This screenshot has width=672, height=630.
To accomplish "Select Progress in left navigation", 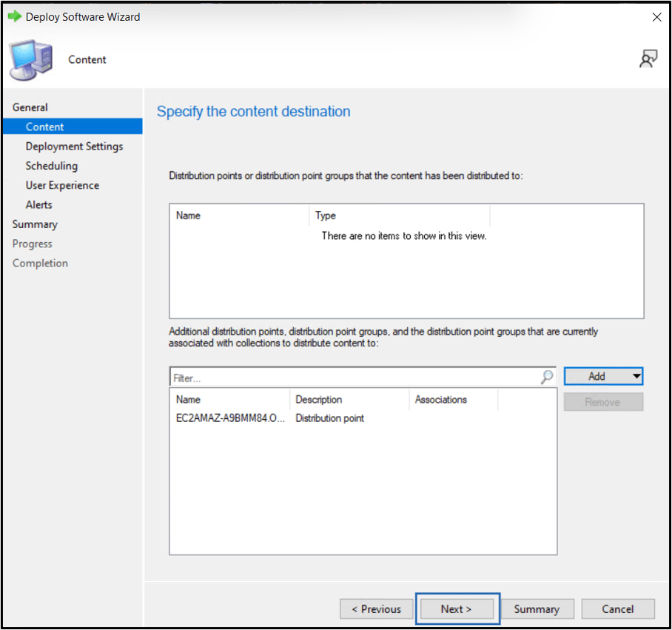I will tap(32, 244).
